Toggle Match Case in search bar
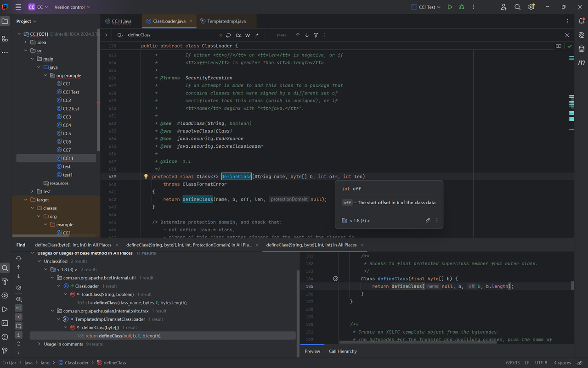 click(238, 35)
